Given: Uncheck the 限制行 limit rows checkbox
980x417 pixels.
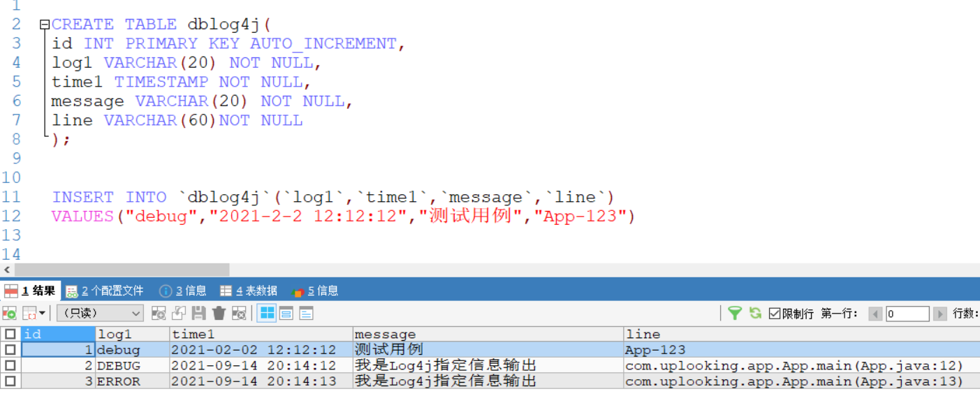Looking at the screenshot, I should (x=774, y=313).
